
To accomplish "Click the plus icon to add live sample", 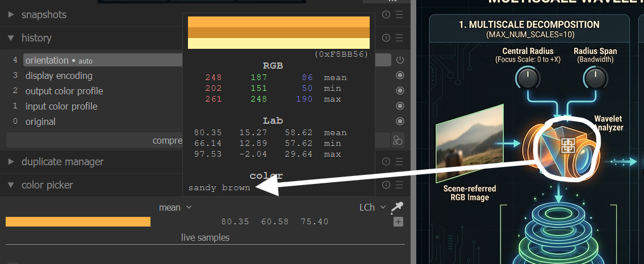I will click(x=398, y=222).
